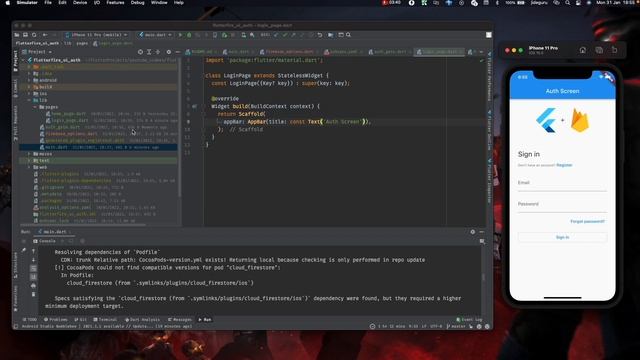The image size is (640, 360).
Task: Collapse the flutterfire_ui_auth root node
Action: click(24, 60)
